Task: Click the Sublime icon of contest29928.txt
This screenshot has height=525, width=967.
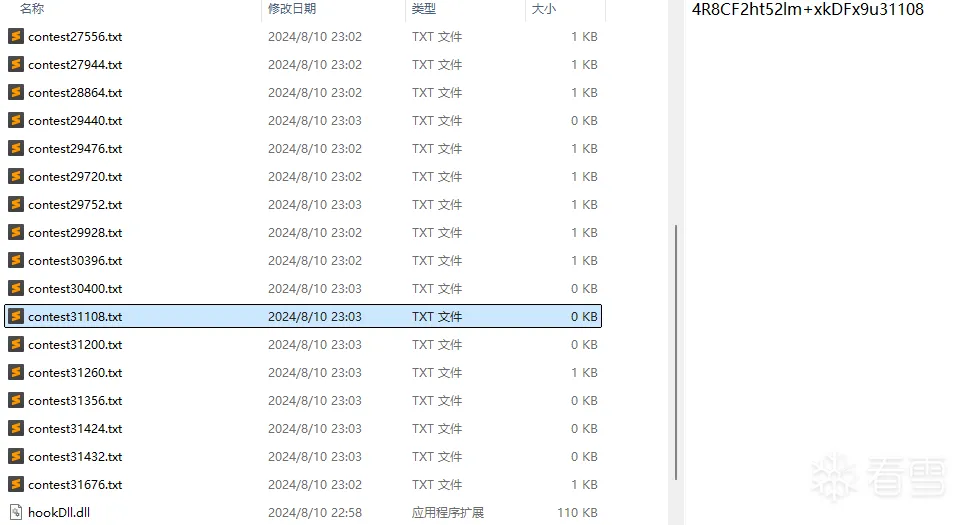Action: 16,233
